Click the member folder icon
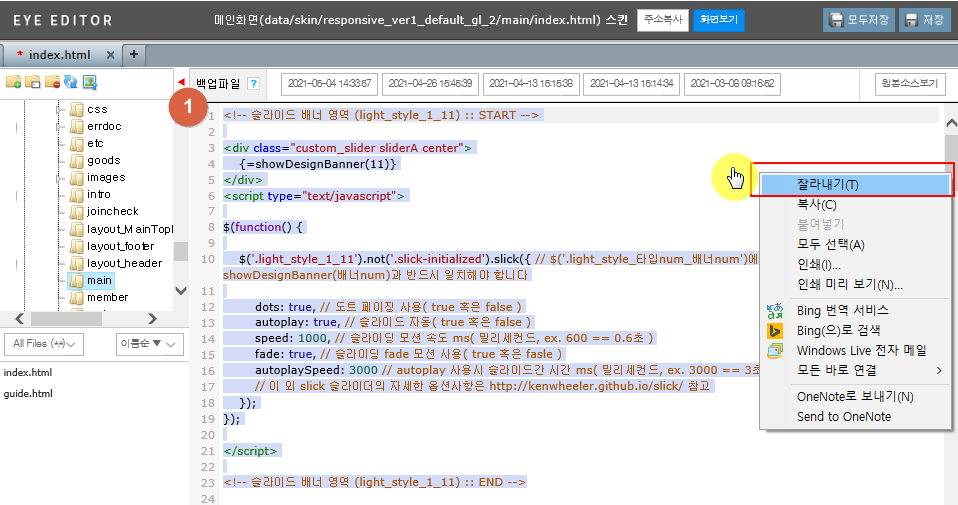 [76, 297]
